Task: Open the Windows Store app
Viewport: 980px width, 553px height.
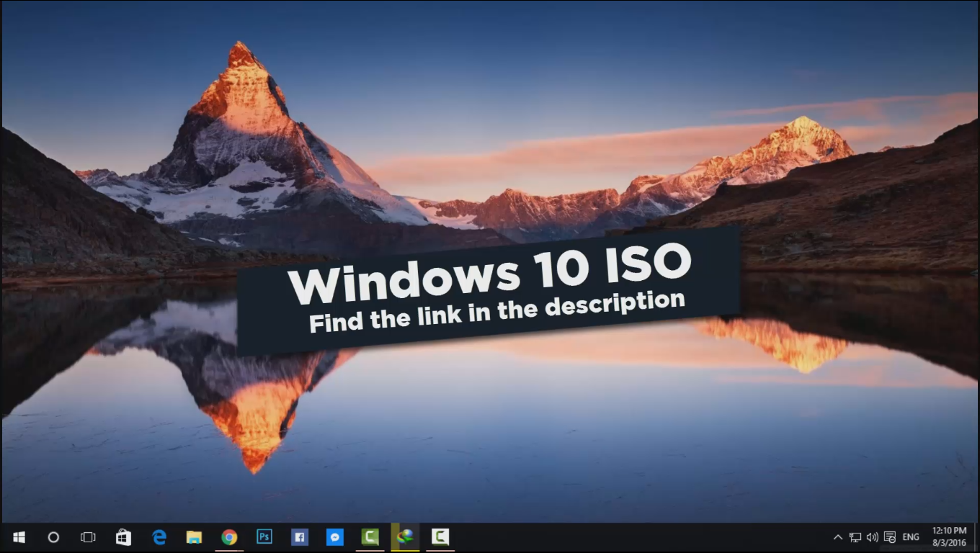Action: pos(122,536)
